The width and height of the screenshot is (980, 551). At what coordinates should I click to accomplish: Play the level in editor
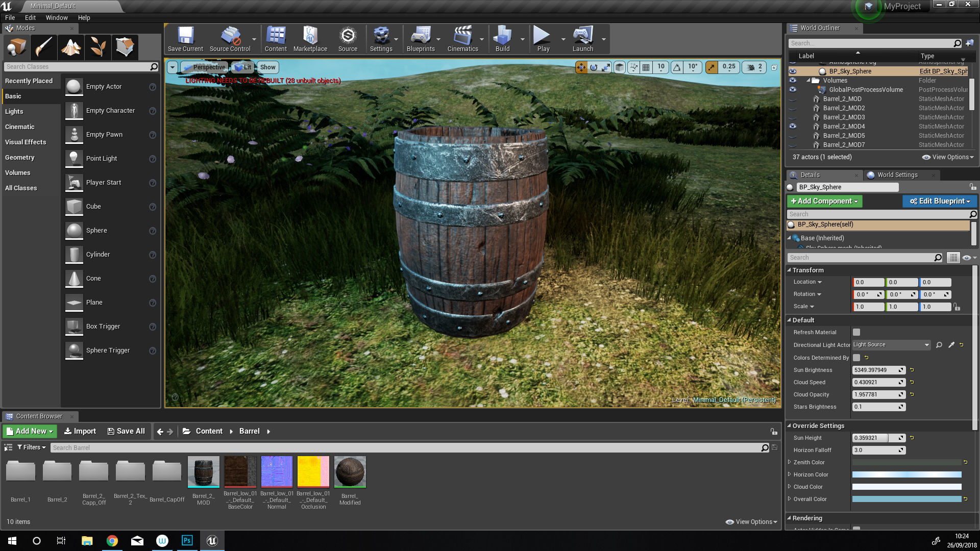click(x=543, y=39)
